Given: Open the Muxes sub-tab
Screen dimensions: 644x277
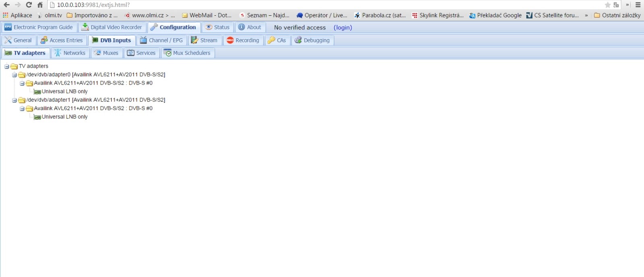Looking at the screenshot, I should coord(106,53).
